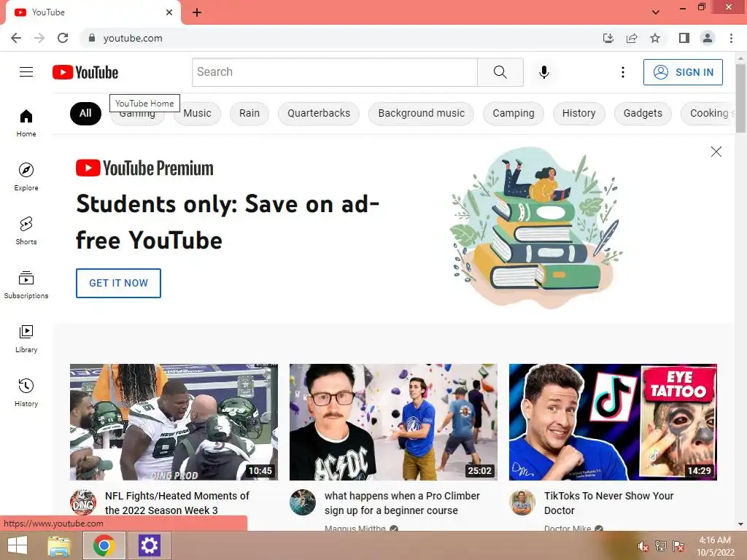Close the YouTube tab
Viewport: 747px width, 560px height.
tap(169, 12)
